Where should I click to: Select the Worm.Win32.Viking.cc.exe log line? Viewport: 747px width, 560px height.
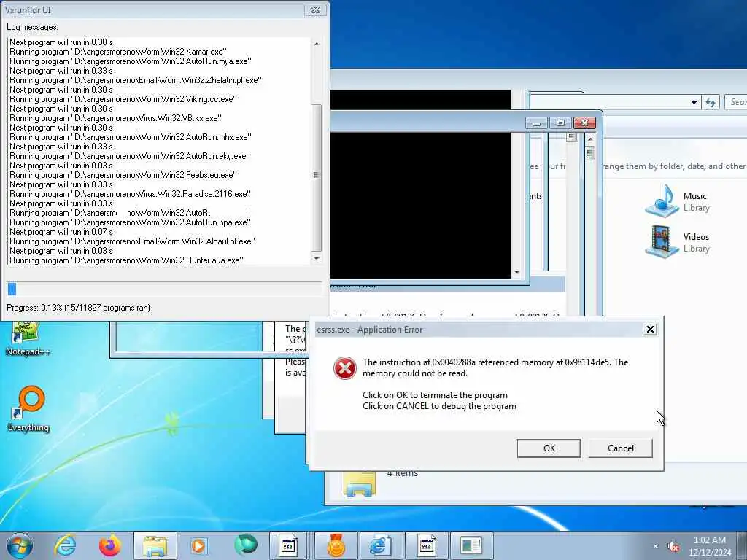click(123, 99)
